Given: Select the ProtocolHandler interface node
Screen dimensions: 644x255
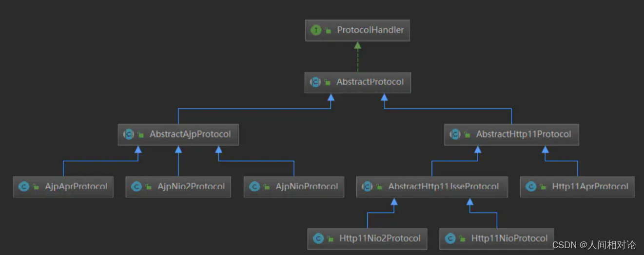Looking at the screenshot, I should 370,30.
